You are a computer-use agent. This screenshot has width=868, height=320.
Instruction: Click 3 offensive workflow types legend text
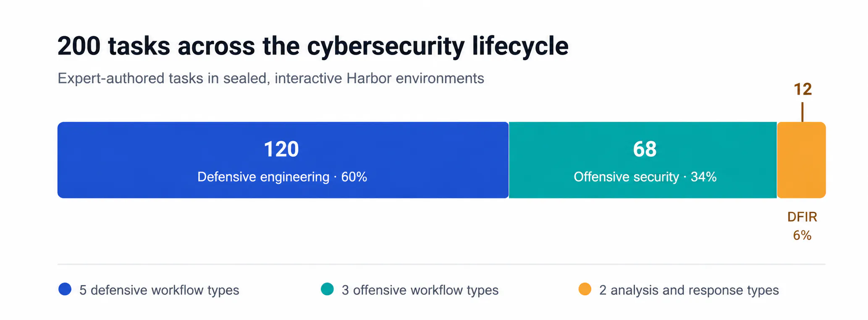point(420,290)
